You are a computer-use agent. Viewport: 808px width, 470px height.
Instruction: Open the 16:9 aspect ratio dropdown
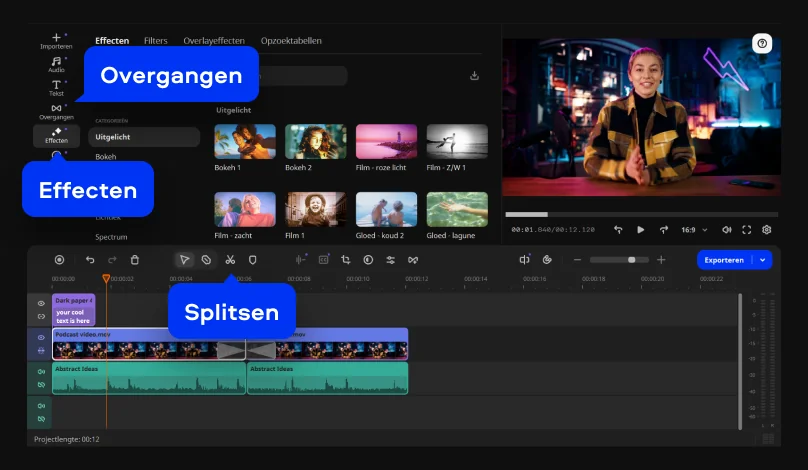(x=693, y=230)
